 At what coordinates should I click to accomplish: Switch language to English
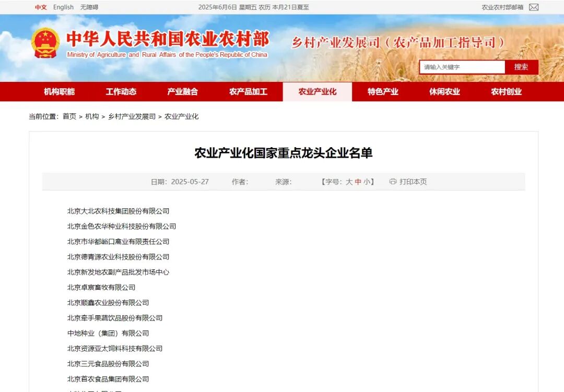[63, 7]
